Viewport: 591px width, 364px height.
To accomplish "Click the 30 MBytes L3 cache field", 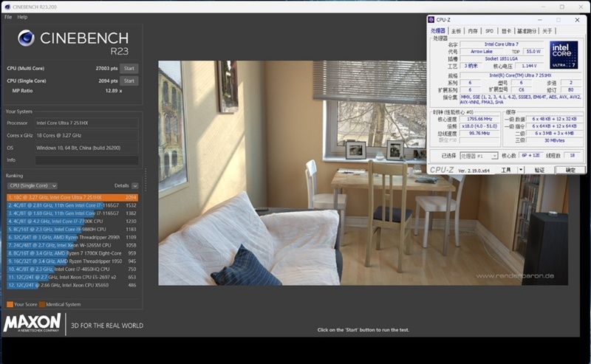I will [x=554, y=140].
